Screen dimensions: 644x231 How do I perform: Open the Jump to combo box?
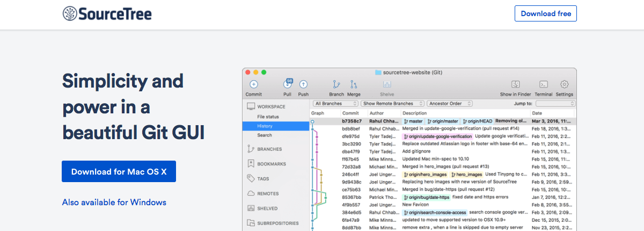click(x=554, y=103)
